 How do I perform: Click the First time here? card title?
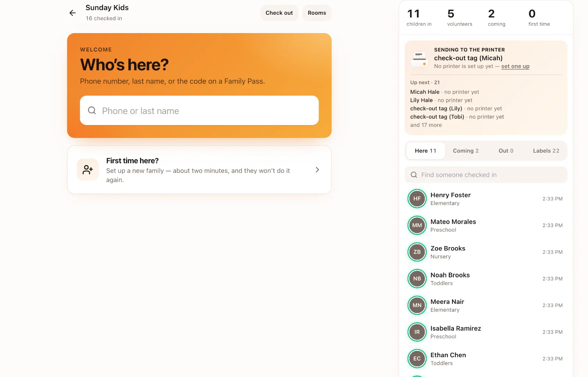[x=132, y=161]
